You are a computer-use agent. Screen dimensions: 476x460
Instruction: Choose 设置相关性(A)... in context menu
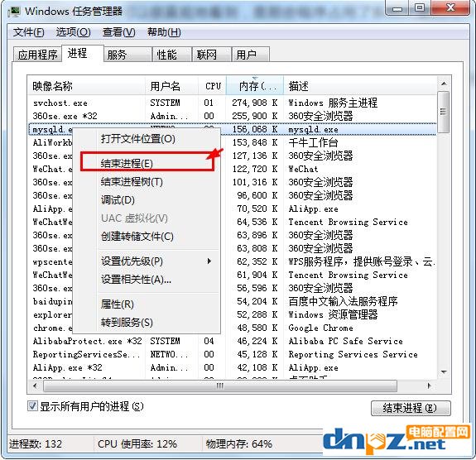(147, 279)
